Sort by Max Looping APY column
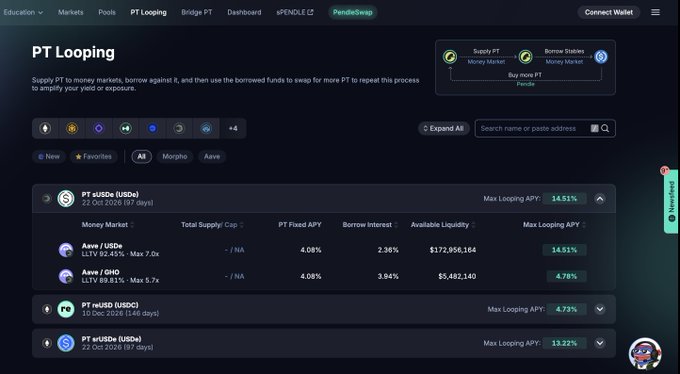Viewport: 680px width, 374px height. click(x=555, y=225)
